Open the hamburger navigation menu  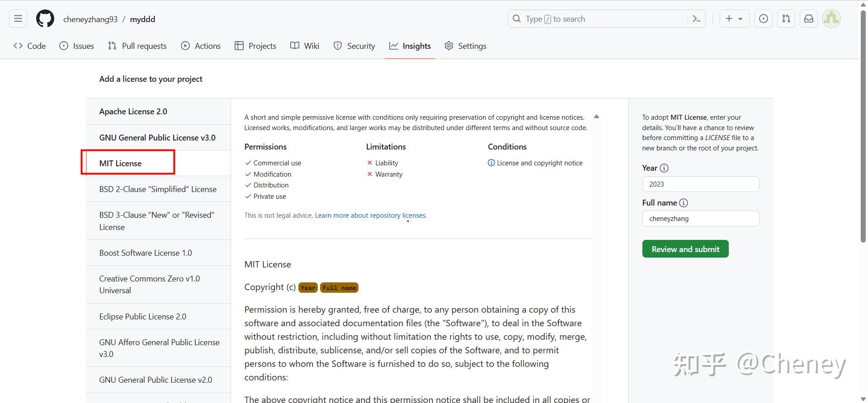click(x=18, y=19)
